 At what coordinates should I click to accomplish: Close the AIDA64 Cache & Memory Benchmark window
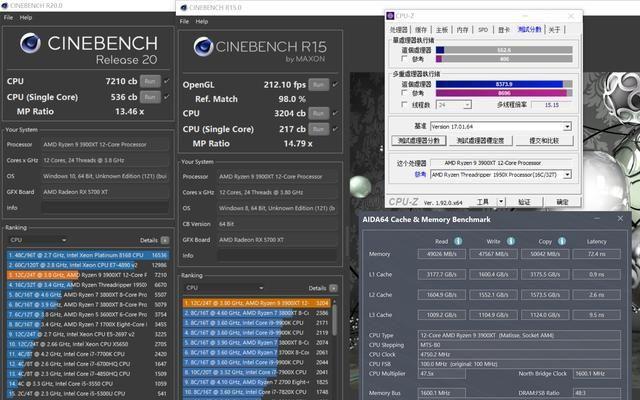tap(620, 219)
